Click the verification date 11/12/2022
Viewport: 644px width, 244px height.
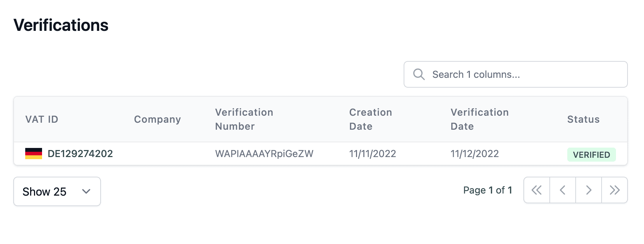474,154
